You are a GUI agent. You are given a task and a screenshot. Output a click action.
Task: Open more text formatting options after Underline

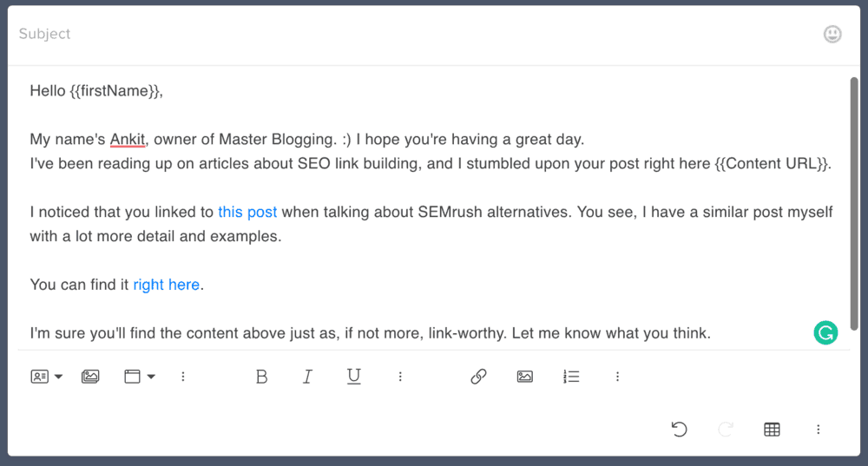point(400,377)
